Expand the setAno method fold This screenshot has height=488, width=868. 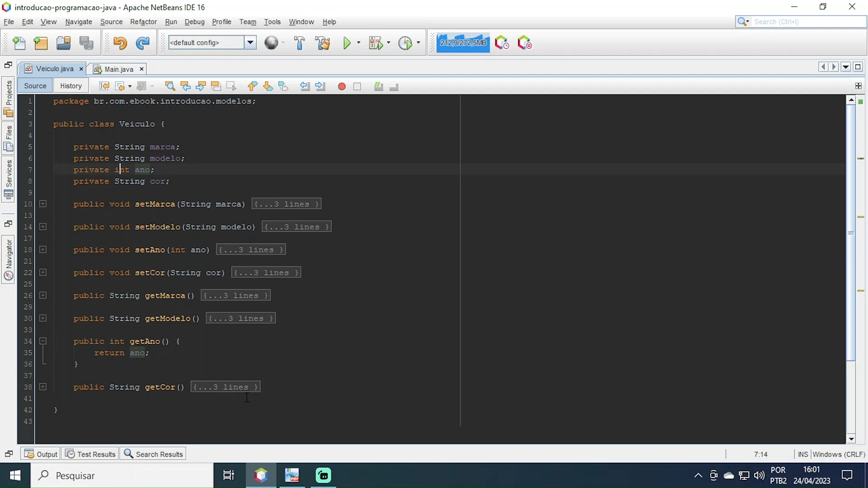(43, 249)
